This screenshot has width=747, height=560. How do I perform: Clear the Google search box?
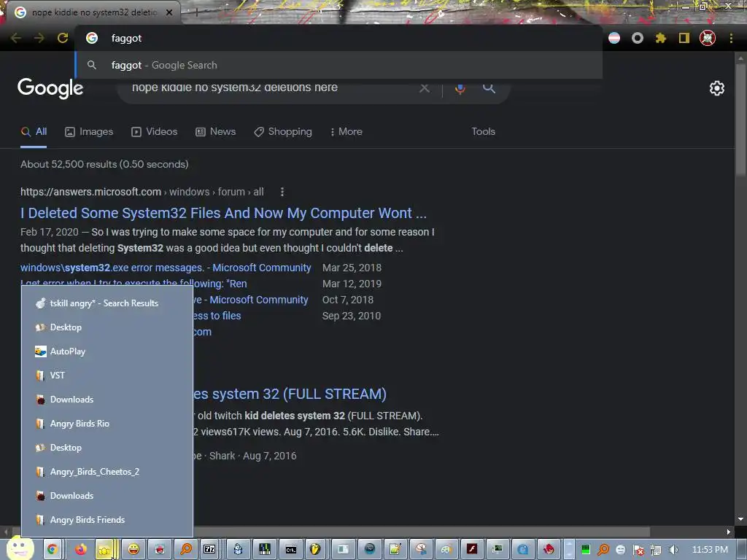click(x=424, y=88)
